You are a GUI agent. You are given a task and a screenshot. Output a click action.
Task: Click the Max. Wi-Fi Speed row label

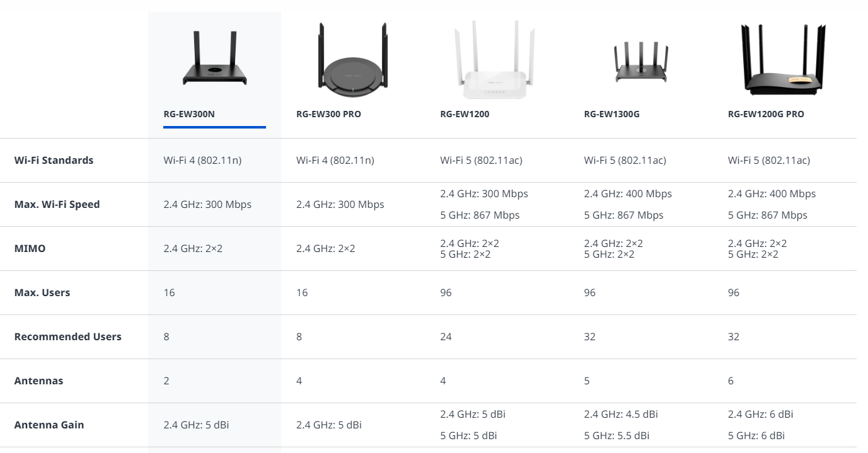pos(57,204)
